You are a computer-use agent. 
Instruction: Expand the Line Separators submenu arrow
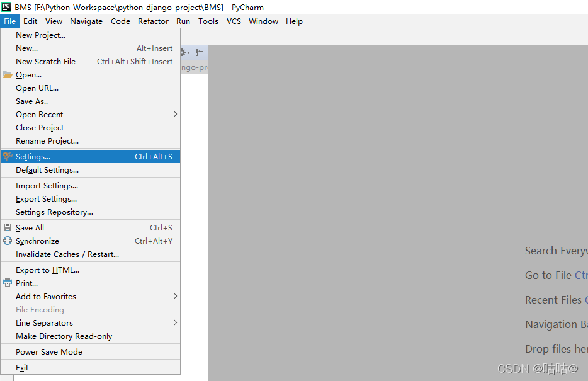(175, 322)
